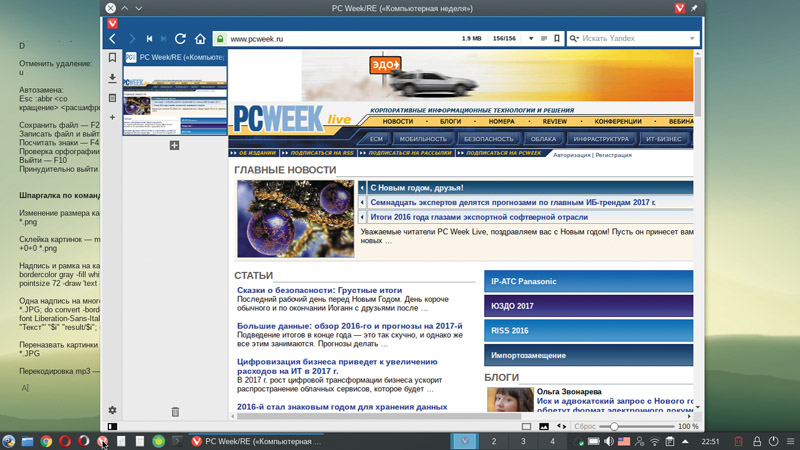
Task: Open closed tabs trash icon
Action: click(175, 411)
